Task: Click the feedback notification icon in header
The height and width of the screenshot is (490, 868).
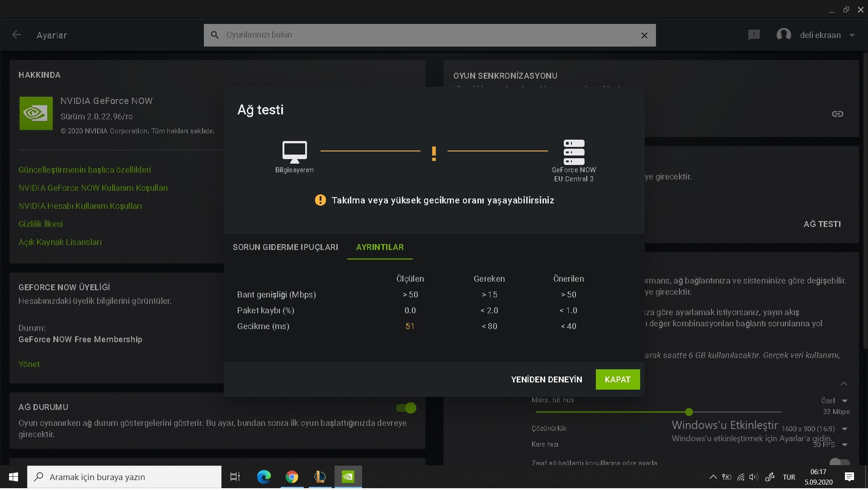Action: [x=754, y=35]
